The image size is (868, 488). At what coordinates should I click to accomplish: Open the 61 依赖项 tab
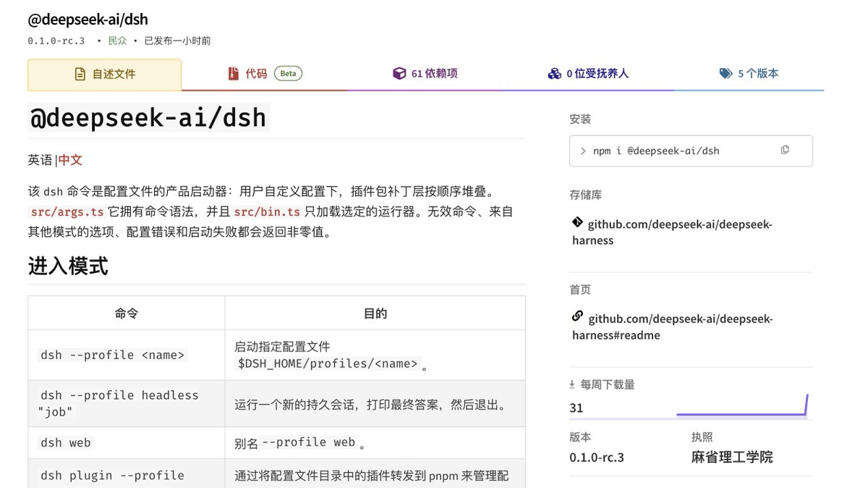click(x=425, y=74)
